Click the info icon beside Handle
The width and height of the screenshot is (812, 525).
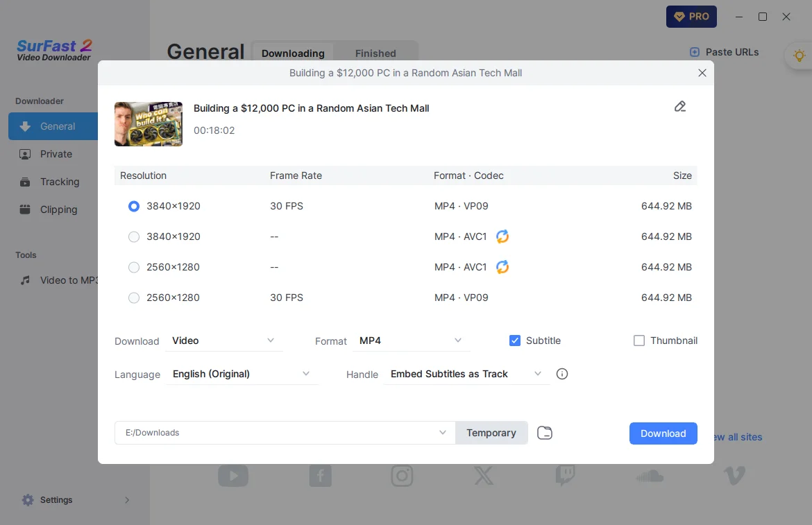562,374
